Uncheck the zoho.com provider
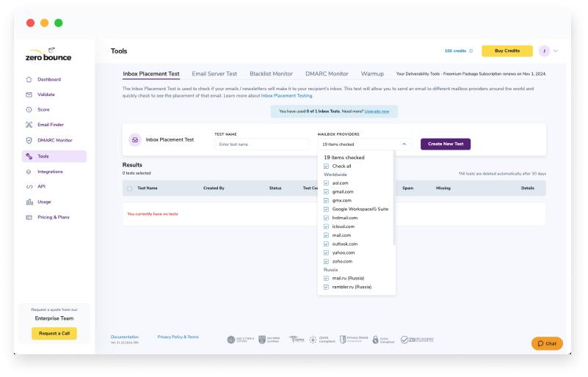The height and width of the screenshot is (377, 588). [x=326, y=262]
